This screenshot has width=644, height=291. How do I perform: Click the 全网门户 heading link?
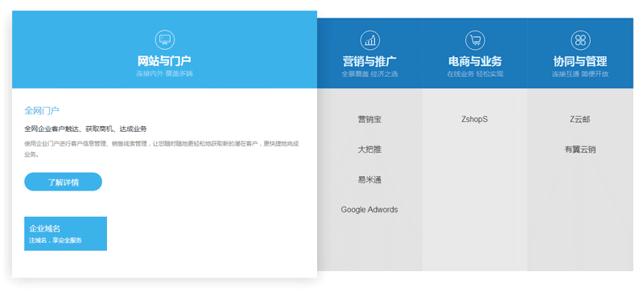[42, 110]
